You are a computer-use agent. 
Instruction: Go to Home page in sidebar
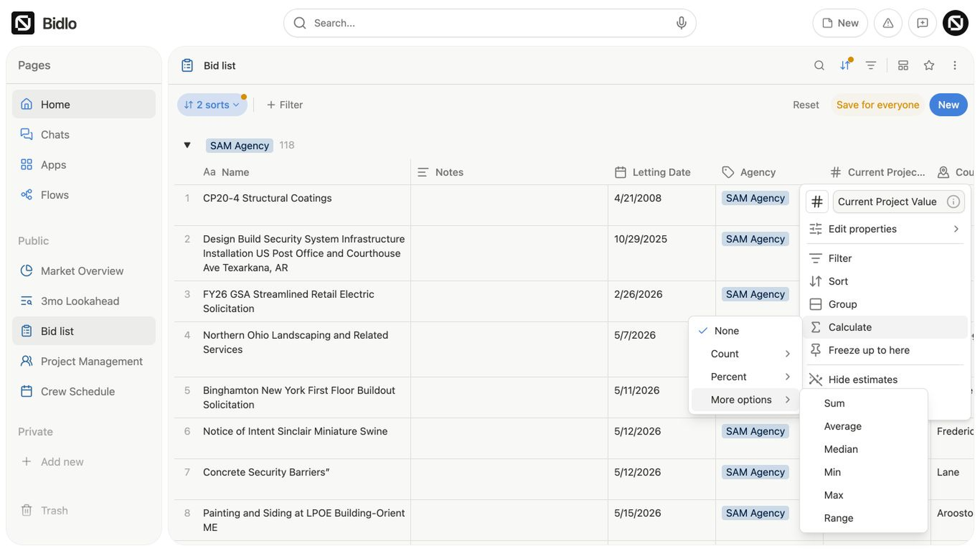pos(84,105)
